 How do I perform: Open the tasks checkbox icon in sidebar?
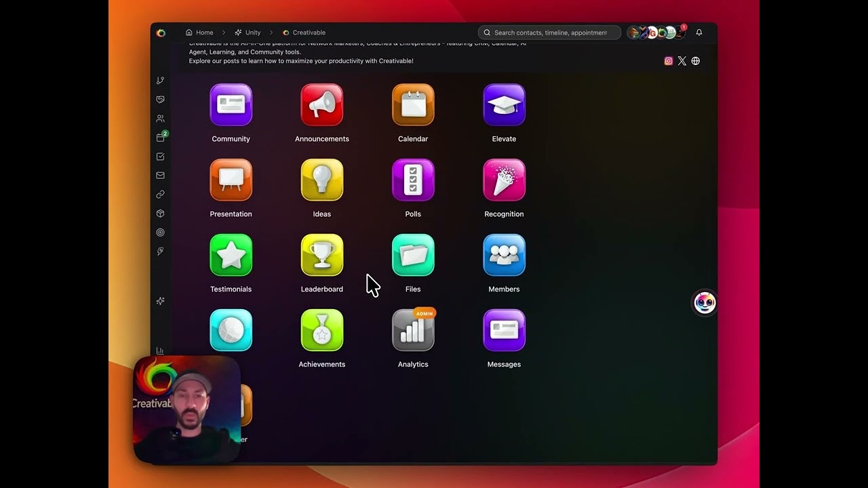tap(160, 156)
